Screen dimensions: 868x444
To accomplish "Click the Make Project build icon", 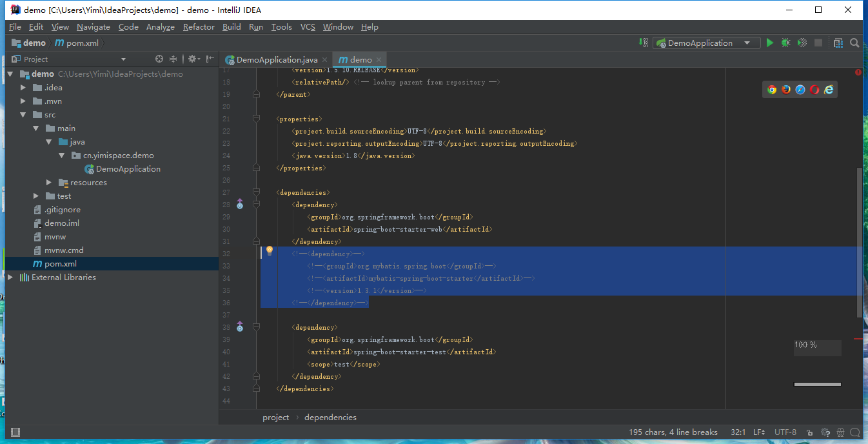I will 644,43.
